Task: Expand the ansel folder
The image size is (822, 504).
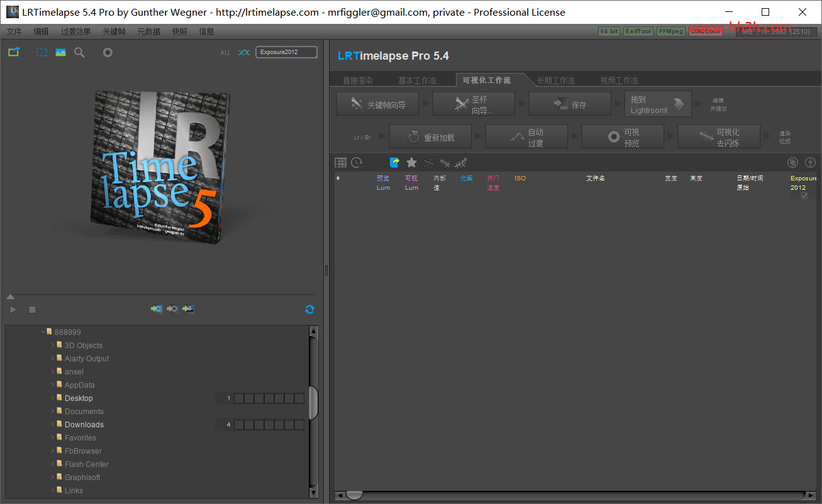Action: coord(53,371)
